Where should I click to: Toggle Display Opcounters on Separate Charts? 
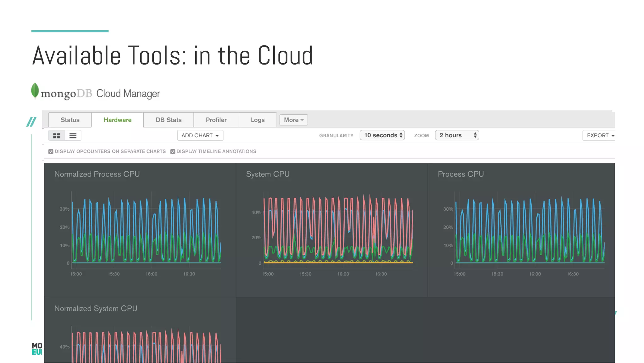tap(51, 151)
